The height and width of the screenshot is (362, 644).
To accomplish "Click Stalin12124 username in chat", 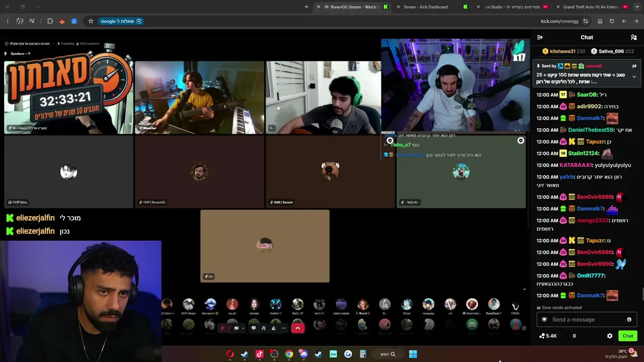I will click(584, 153).
